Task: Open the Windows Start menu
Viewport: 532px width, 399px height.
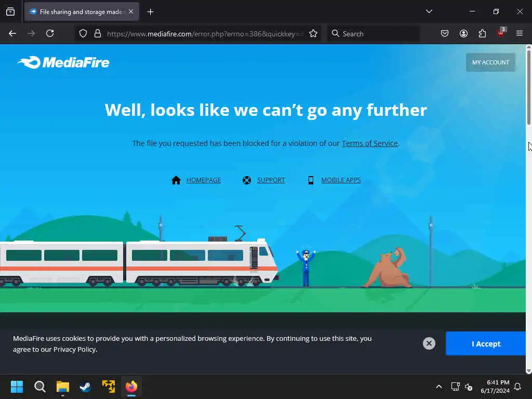Action: pos(17,387)
